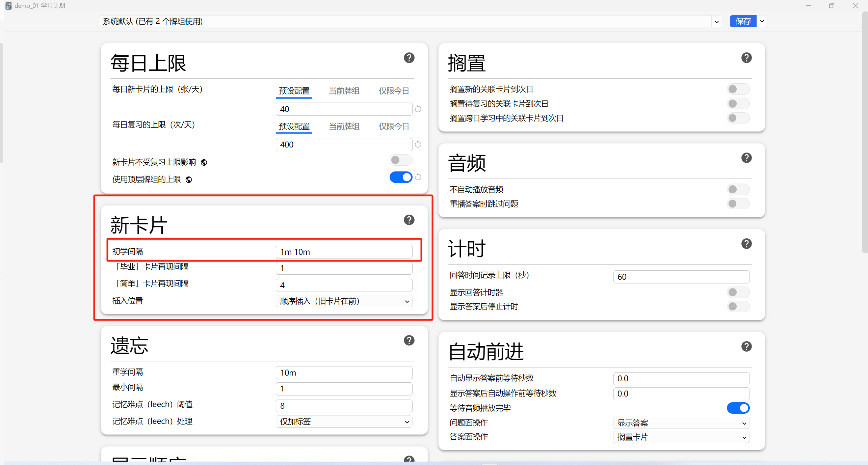Reset daily new cards limit value

click(x=418, y=109)
